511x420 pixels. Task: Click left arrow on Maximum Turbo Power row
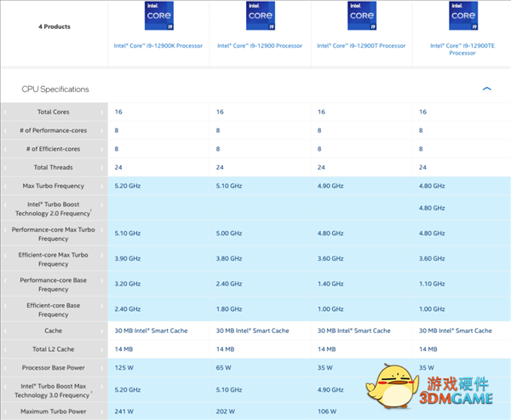coord(6,411)
